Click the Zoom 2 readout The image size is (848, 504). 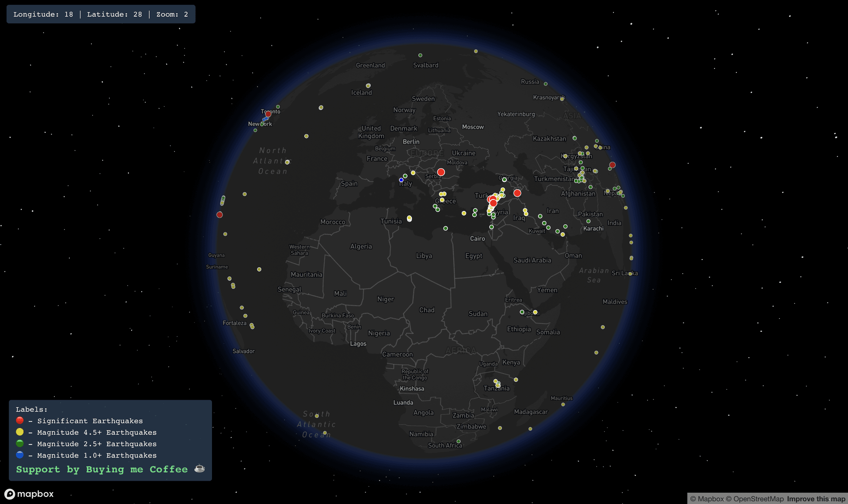[172, 14]
